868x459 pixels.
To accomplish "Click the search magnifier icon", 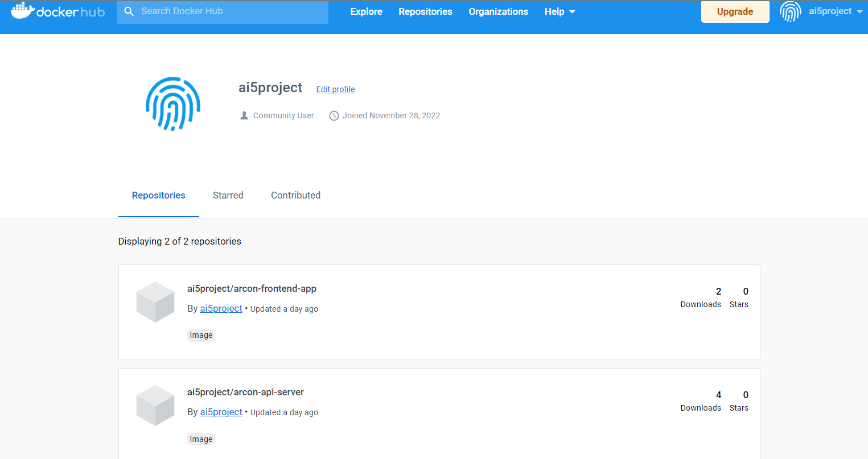I will click(129, 11).
